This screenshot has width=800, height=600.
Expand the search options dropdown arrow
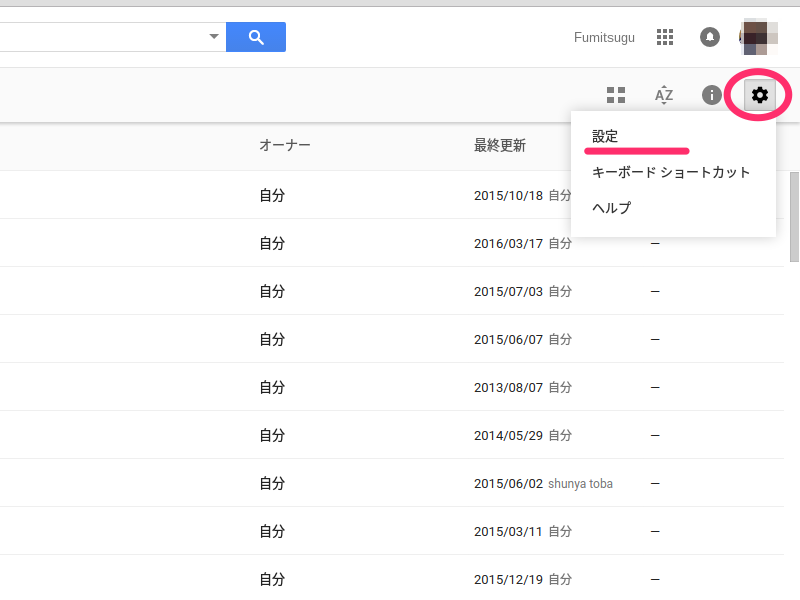point(213,37)
